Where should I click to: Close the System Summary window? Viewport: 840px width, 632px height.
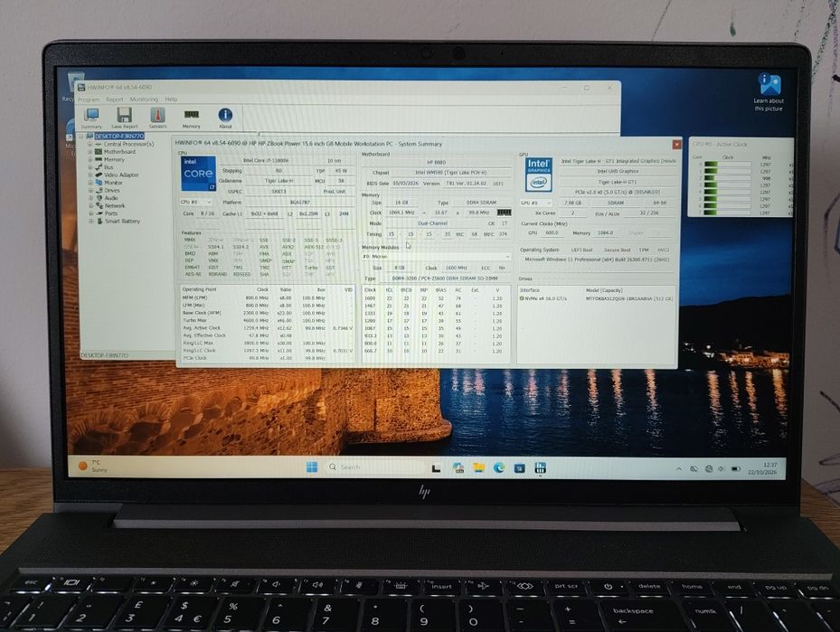point(676,144)
